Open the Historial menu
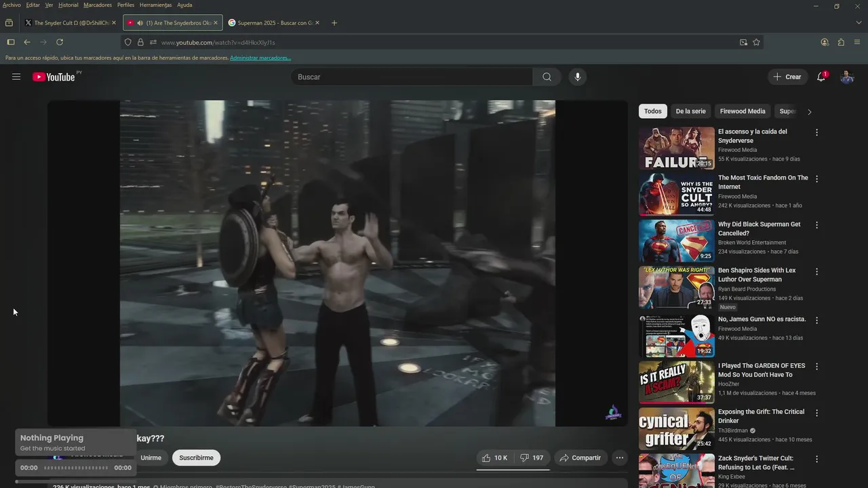868x488 pixels. [68, 5]
